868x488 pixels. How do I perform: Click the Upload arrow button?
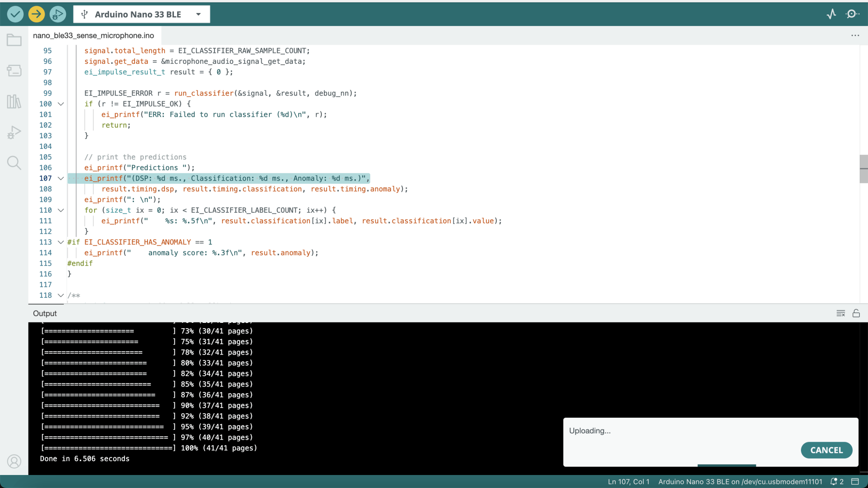pyautogui.click(x=36, y=14)
